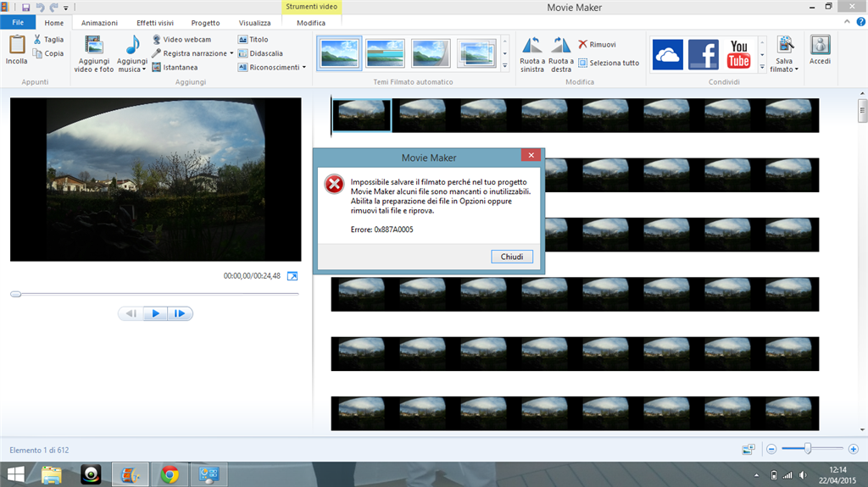Click Ruota a sinistra
Viewport: 868px width, 487px height.
(532, 53)
